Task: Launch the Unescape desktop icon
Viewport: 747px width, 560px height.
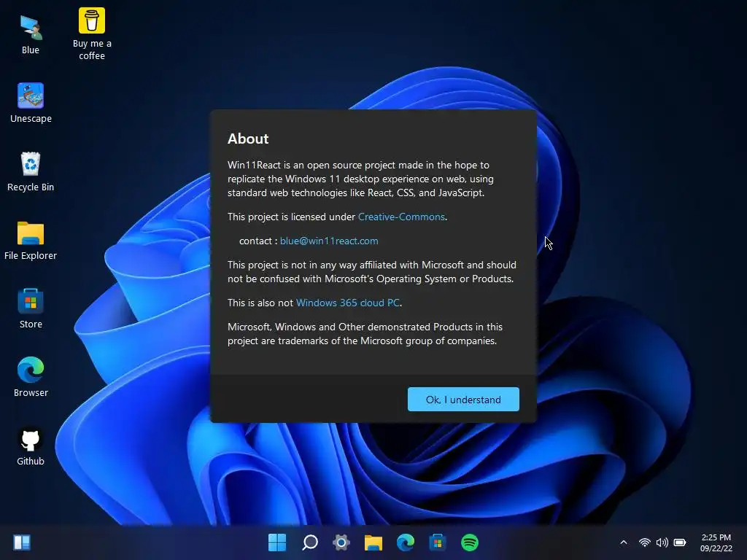Action: click(x=31, y=103)
